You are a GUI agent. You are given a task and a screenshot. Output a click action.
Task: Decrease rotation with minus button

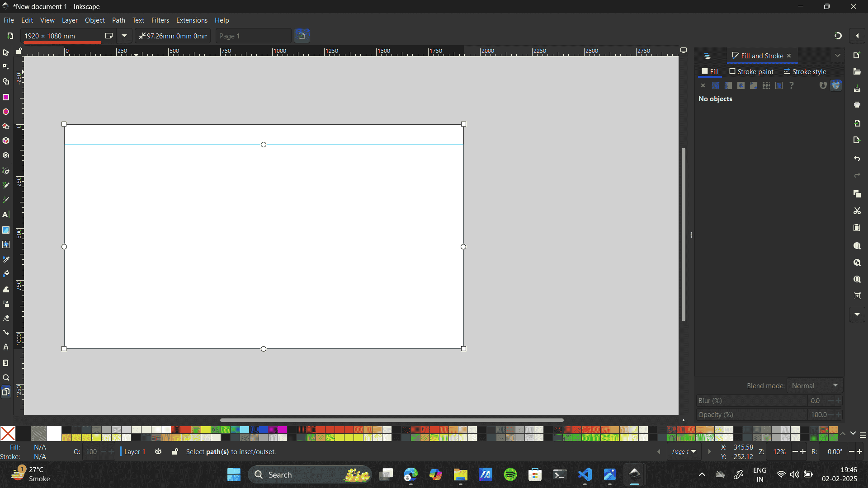pos(852,451)
